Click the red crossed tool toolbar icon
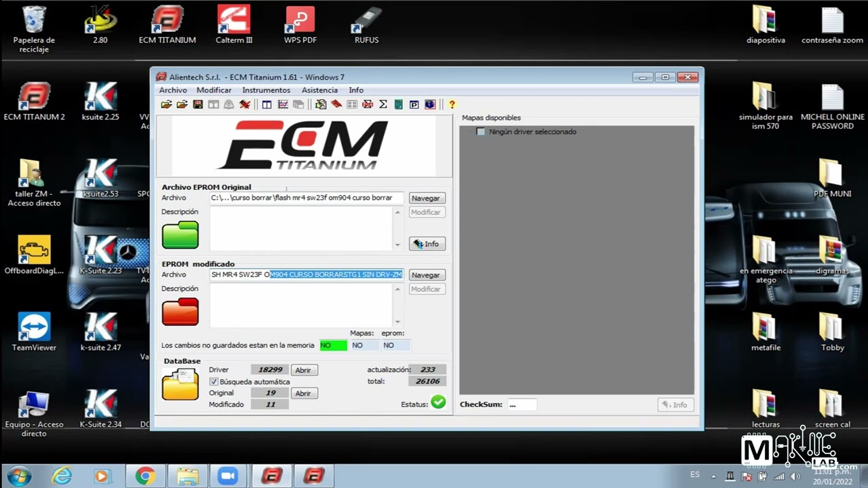The height and width of the screenshot is (488, 868). (x=245, y=104)
